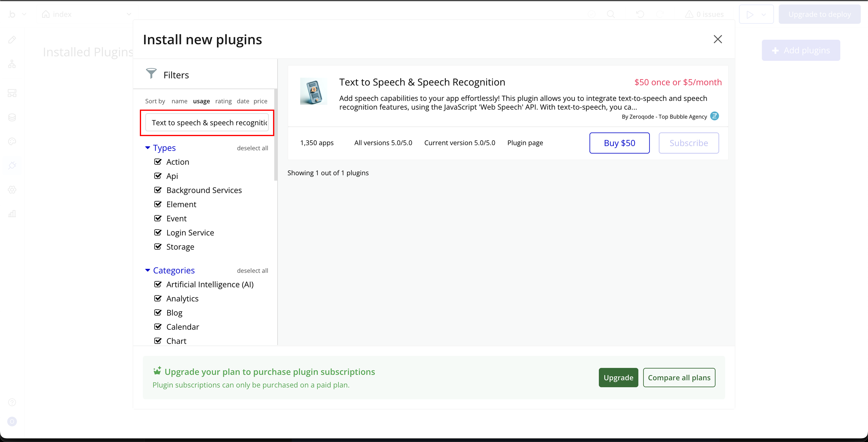Click the plugin thumbnail image
Image resolution: width=868 pixels, height=442 pixels.
313,92
